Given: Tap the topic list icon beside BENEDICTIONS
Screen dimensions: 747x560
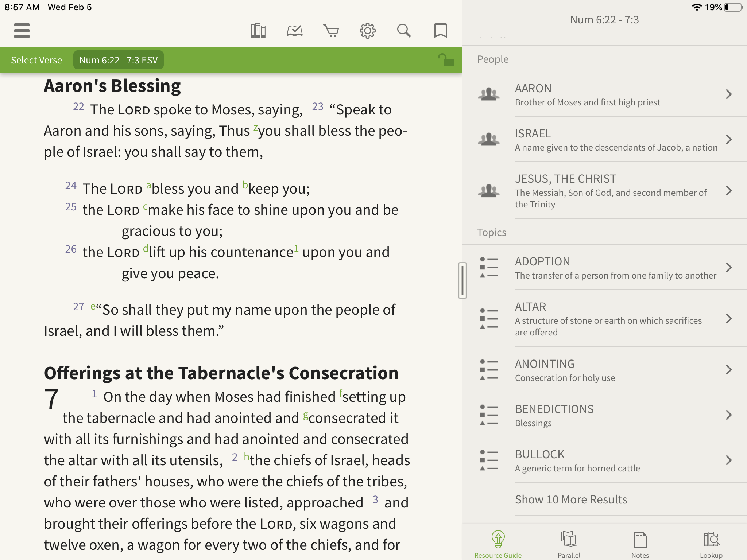Looking at the screenshot, I should (489, 415).
